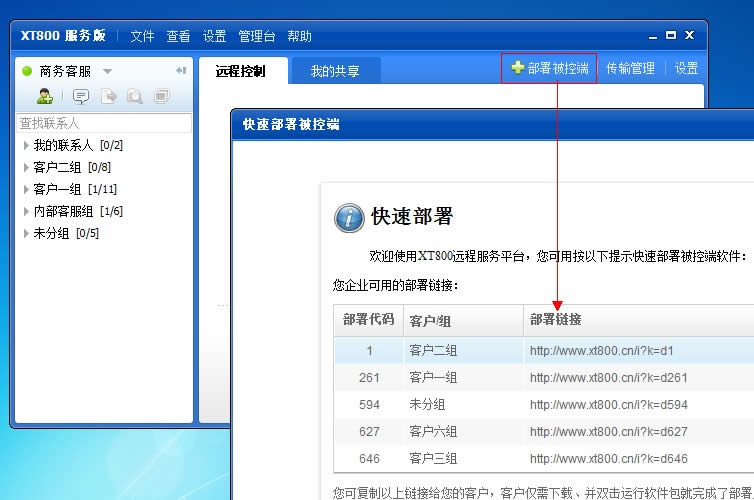The height and width of the screenshot is (500, 754).
Task: Click the green online status dot
Action: (x=27, y=71)
